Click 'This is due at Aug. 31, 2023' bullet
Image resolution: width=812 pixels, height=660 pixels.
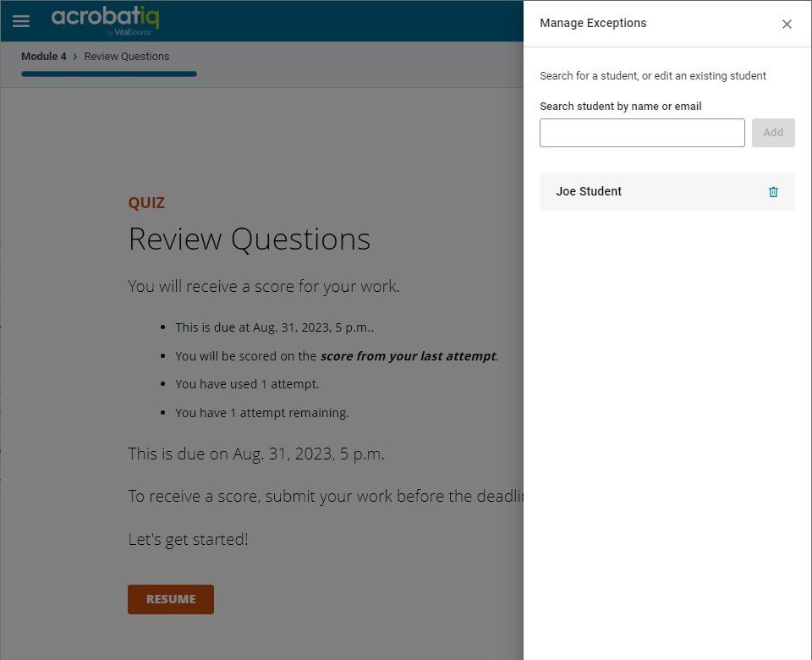click(x=274, y=327)
